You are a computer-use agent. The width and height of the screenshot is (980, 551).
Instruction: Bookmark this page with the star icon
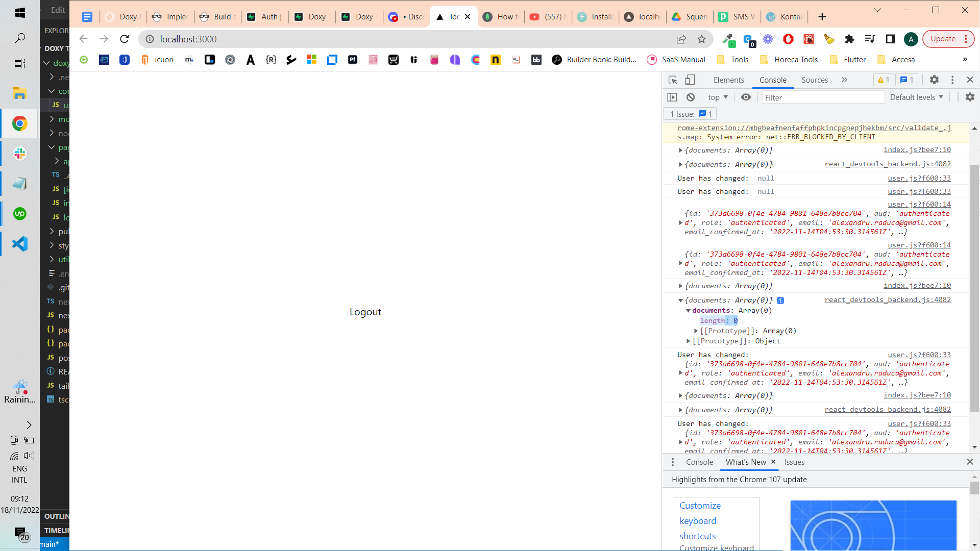click(x=702, y=39)
